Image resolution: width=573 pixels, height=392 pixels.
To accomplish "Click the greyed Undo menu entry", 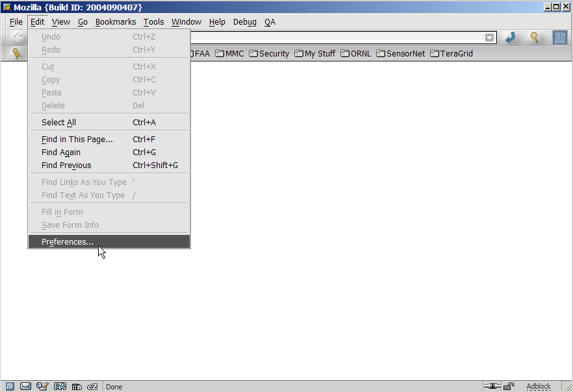I will (109, 37).
